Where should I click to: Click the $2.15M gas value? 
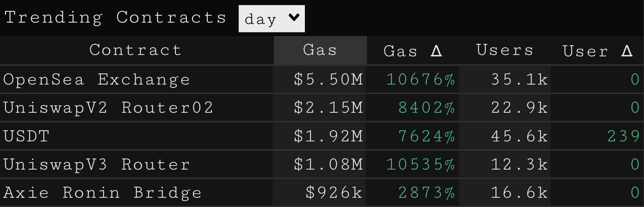328,108
